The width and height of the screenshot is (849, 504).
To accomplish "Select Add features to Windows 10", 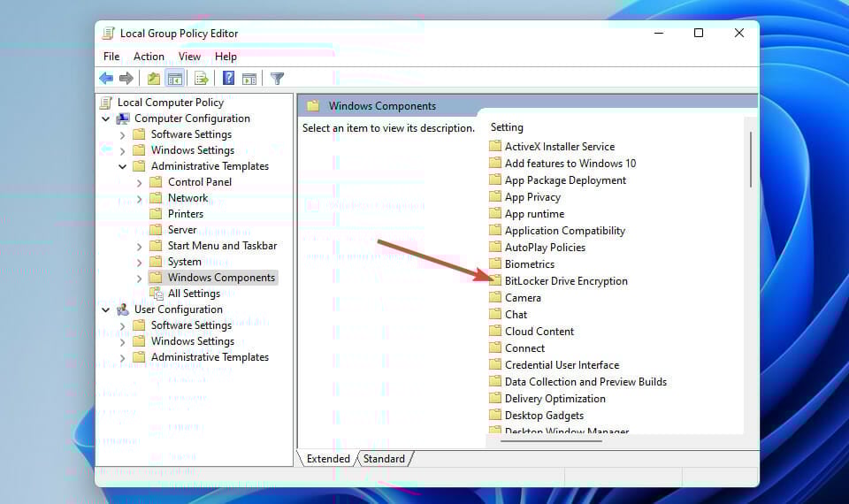I will coord(570,163).
